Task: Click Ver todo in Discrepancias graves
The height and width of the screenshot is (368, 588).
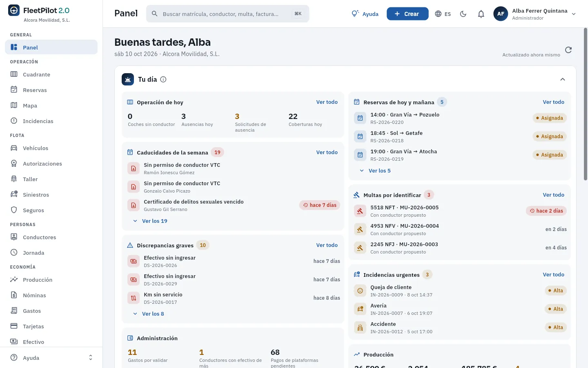Action: point(327,245)
